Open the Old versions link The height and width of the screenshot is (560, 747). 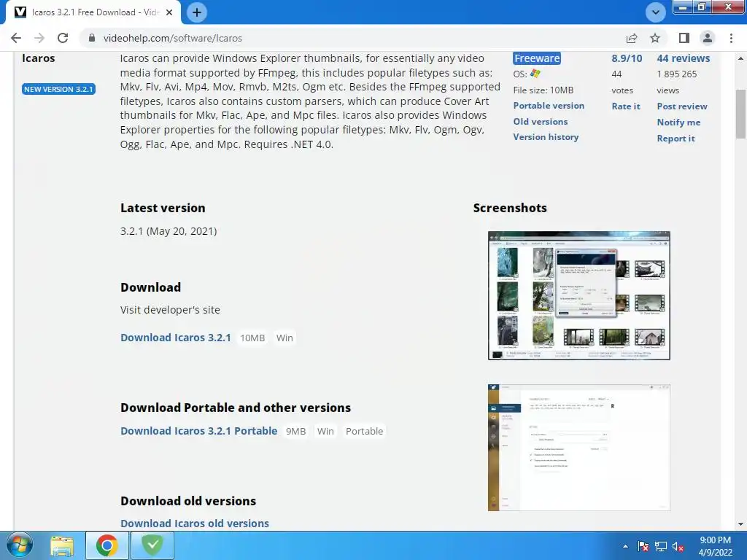click(x=541, y=122)
